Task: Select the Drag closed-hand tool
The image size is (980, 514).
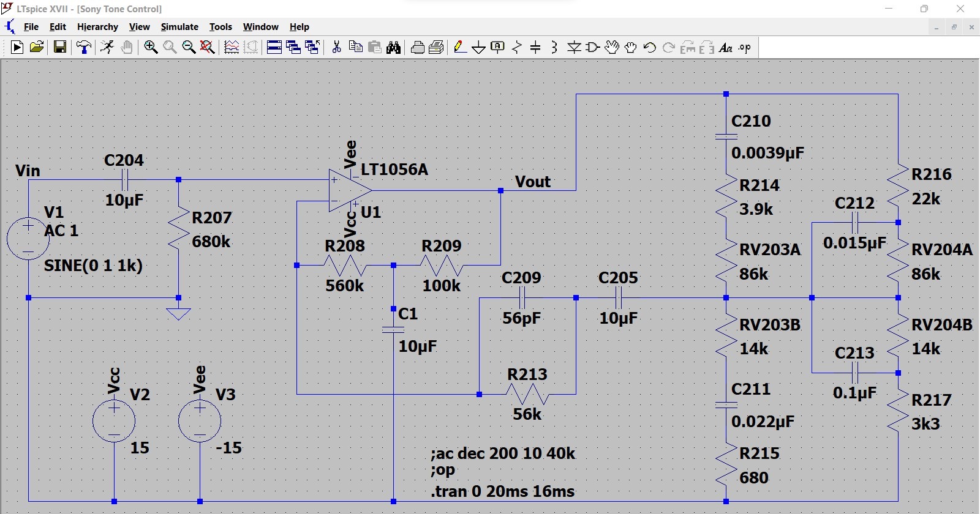Action: (x=630, y=47)
